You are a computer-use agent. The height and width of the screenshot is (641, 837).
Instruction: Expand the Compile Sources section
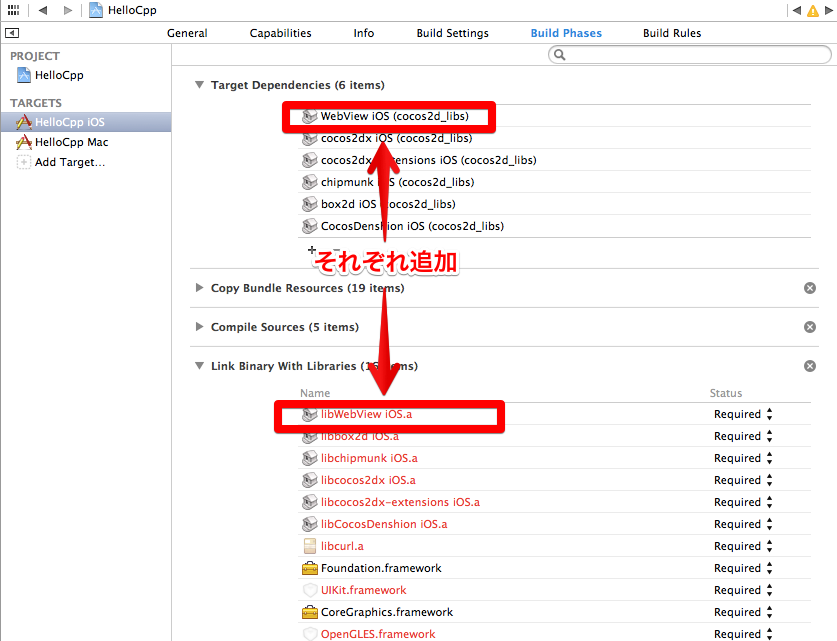point(199,327)
